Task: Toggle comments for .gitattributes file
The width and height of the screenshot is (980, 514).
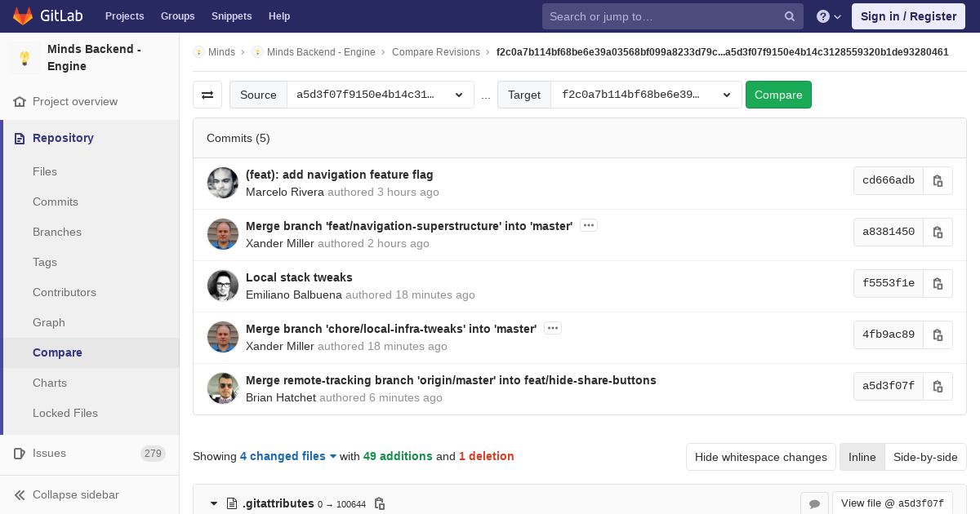Action: pyautogui.click(x=814, y=504)
